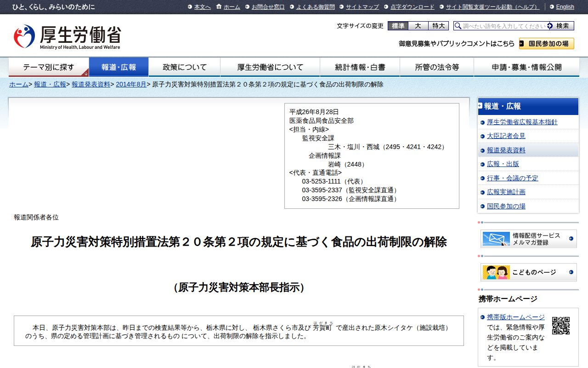The height and width of the screenshot is (368, 588).
Task: Set font size to 標準
Action: point(398,26)
